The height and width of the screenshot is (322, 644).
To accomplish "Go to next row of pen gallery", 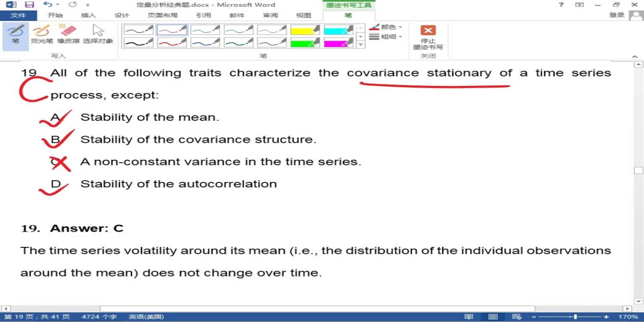I will pyautogui.click(x=361, y=36).
